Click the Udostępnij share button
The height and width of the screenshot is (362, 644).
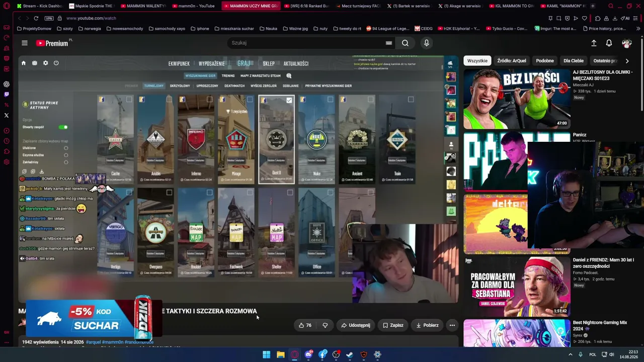[356, 325]
